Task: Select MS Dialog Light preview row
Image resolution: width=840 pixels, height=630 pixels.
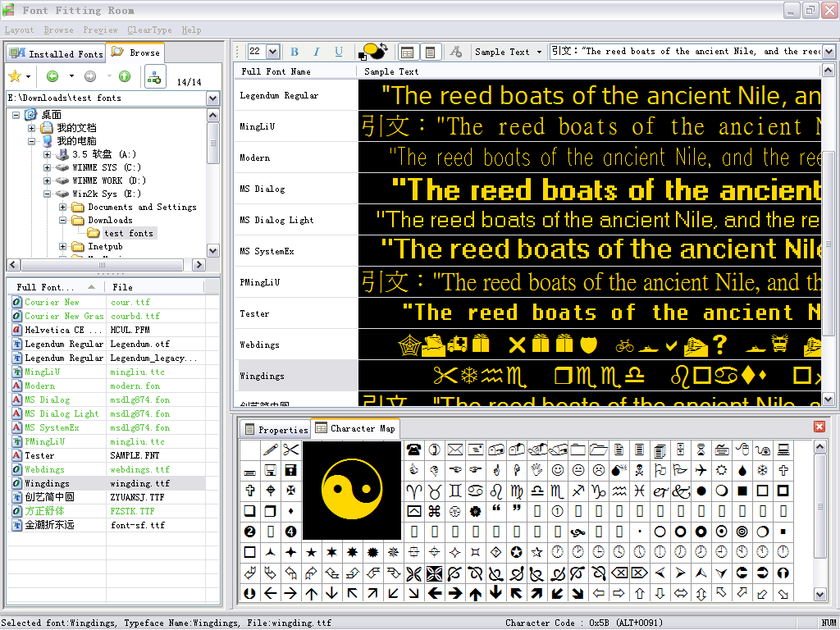Action: tap(527, 220)
